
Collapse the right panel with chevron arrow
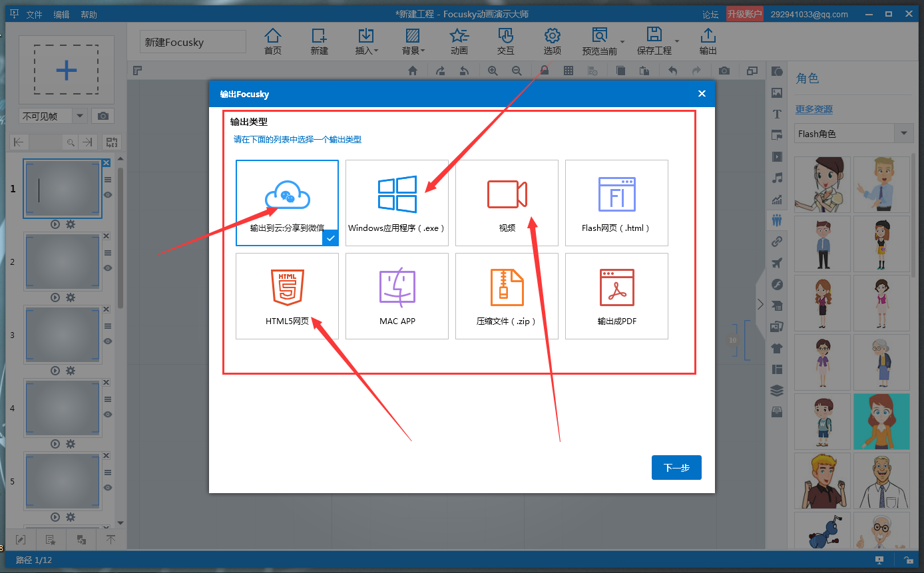[760, 304]
